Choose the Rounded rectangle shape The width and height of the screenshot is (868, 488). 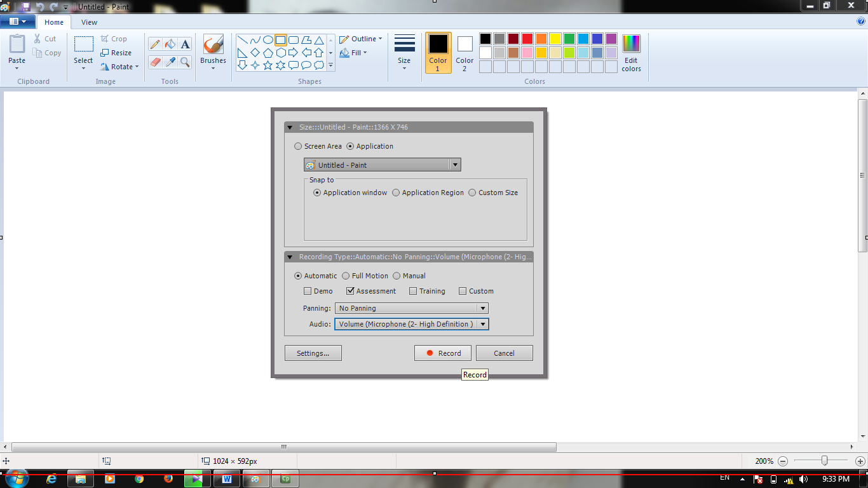(293, 40)
